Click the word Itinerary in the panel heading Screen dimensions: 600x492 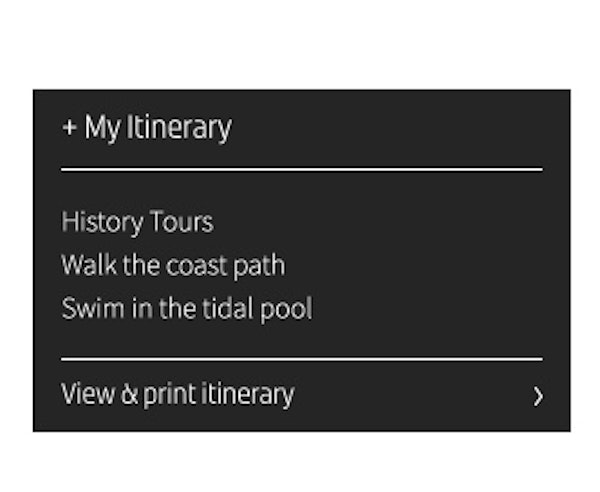[179, 128]
